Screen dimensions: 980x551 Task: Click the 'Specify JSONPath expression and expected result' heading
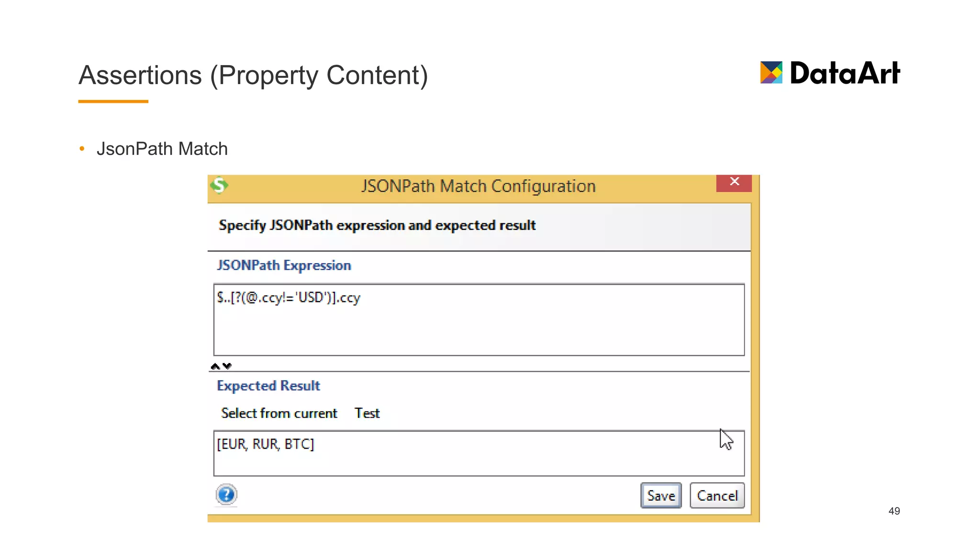pos(377,225)
